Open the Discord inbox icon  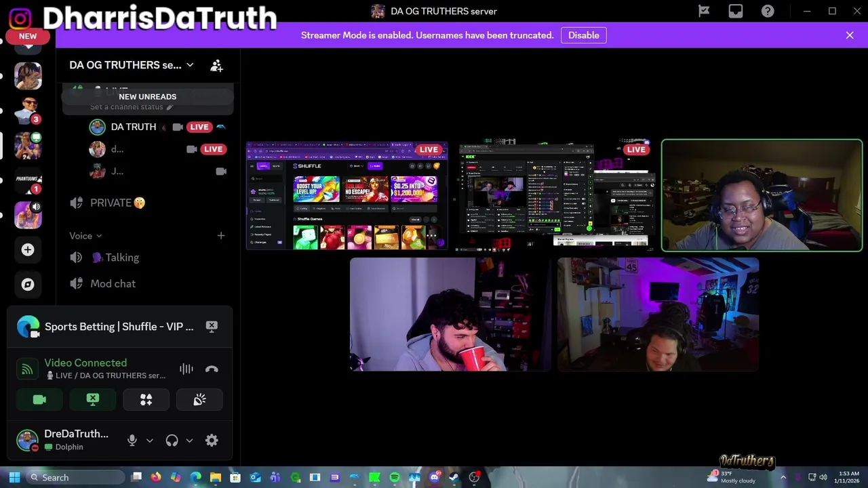click(x=736, y=11)
